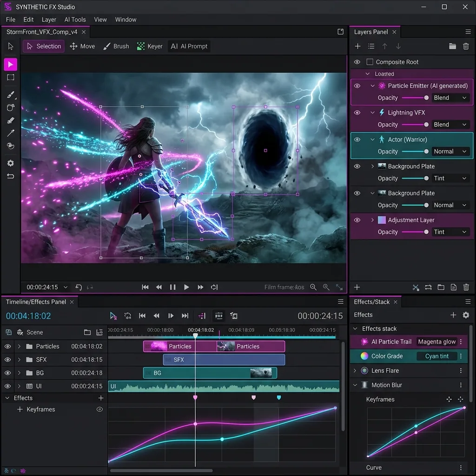Click the Cyan tint button

pyautogui.click(x=436, y=356)
